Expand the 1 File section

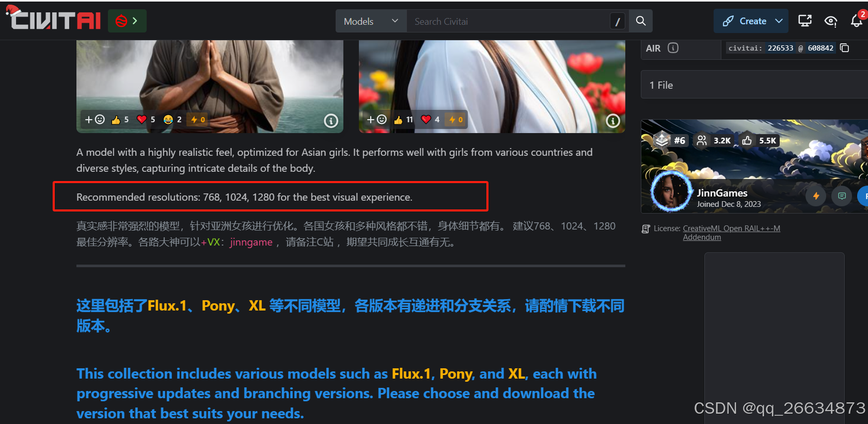754,85
